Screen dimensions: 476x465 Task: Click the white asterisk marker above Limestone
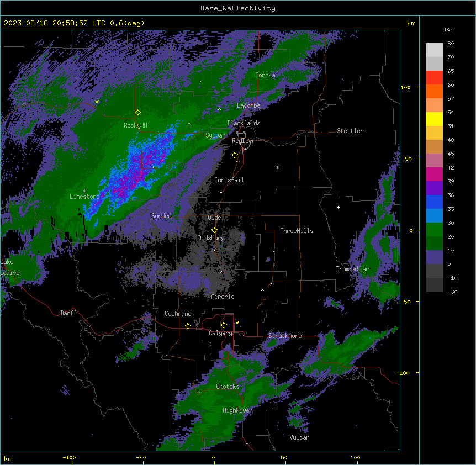click(x=84, y=191)
